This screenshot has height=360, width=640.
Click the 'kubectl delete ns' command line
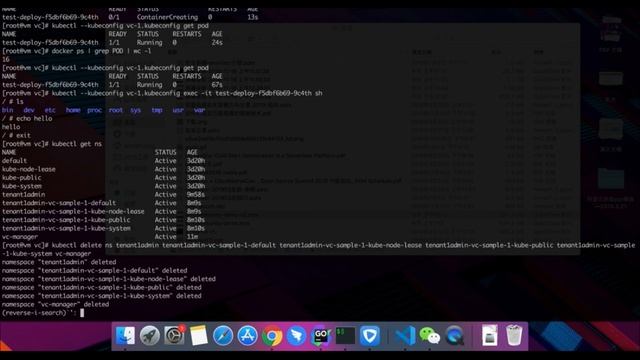click(318, 249)
